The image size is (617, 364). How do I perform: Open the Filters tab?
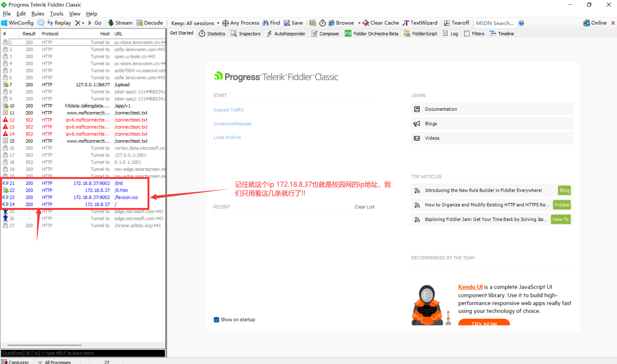(474, 33)
